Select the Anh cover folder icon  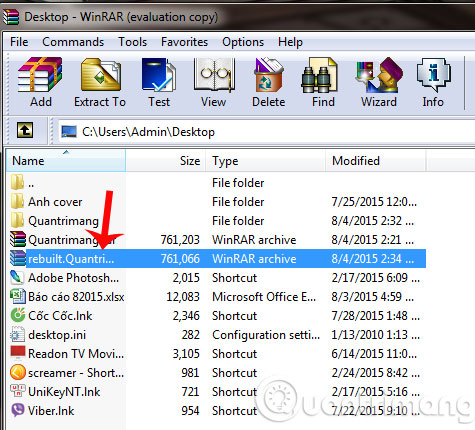[x=17, y=201]
